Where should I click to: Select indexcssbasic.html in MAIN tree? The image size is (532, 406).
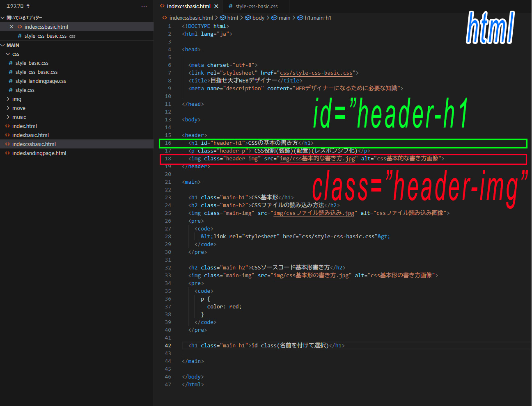(77, 144)
